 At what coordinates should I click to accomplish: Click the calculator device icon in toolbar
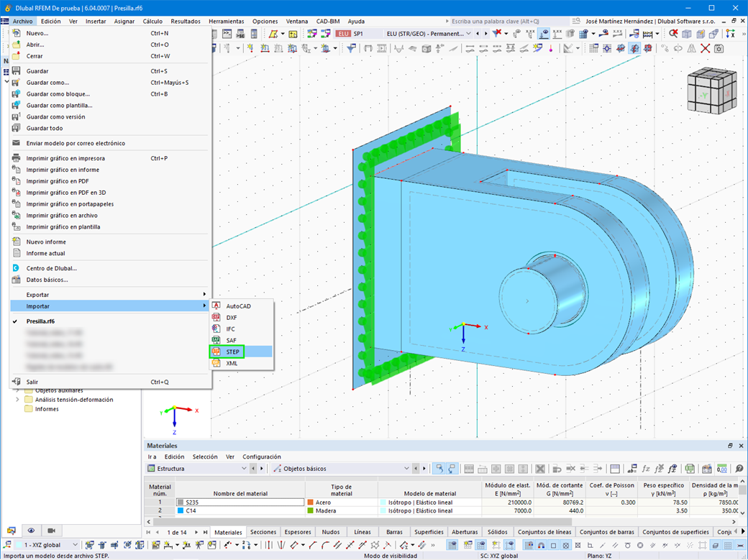coord(254,33)
